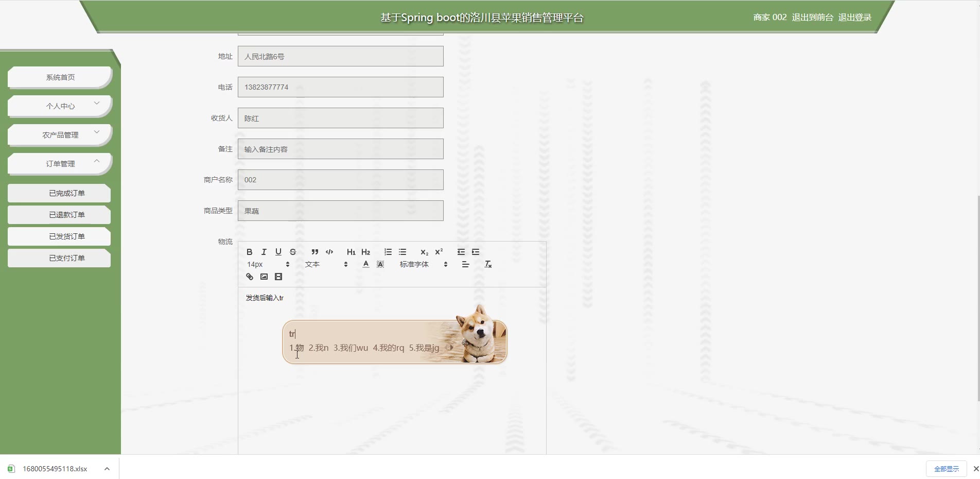Show next page of IME candidates

pyautogui.click(x=451, y=348)
